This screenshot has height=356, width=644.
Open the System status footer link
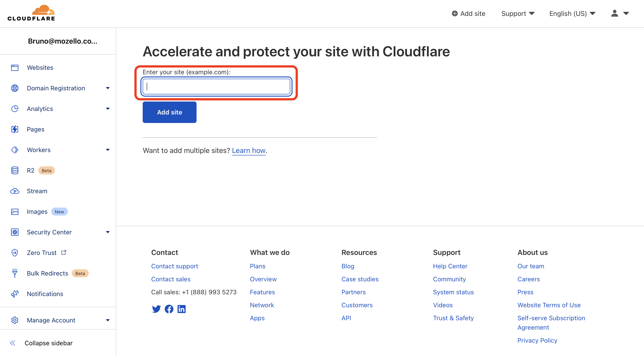coord(453,292)
